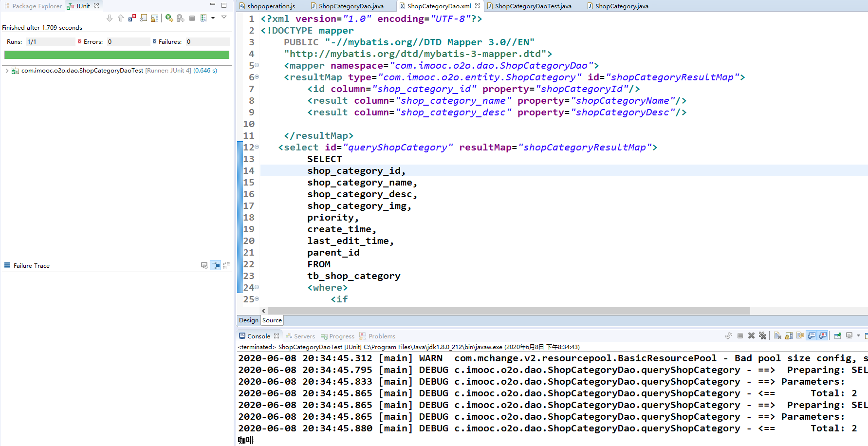
Task: Toggle Console Word Wrap
Action: click(x=800, y=335)
